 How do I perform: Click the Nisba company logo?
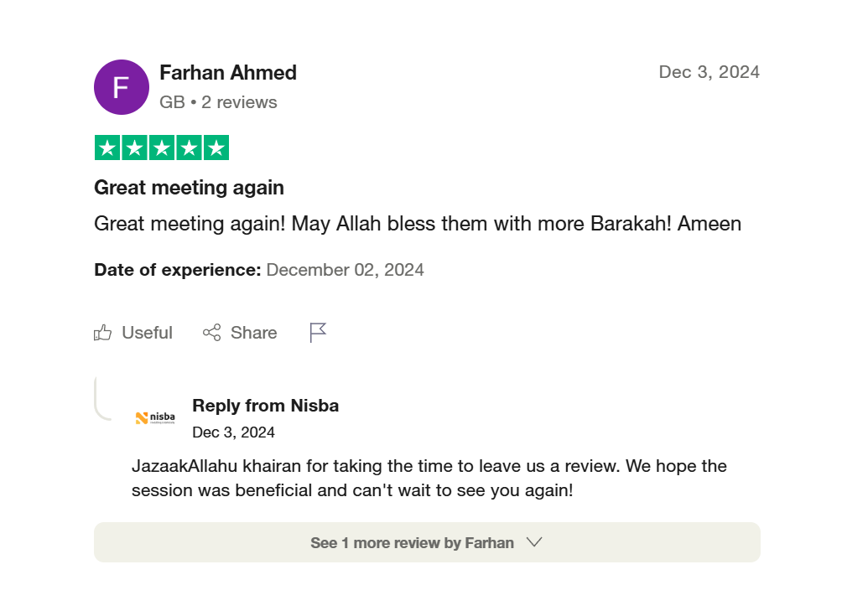[155, 417]
